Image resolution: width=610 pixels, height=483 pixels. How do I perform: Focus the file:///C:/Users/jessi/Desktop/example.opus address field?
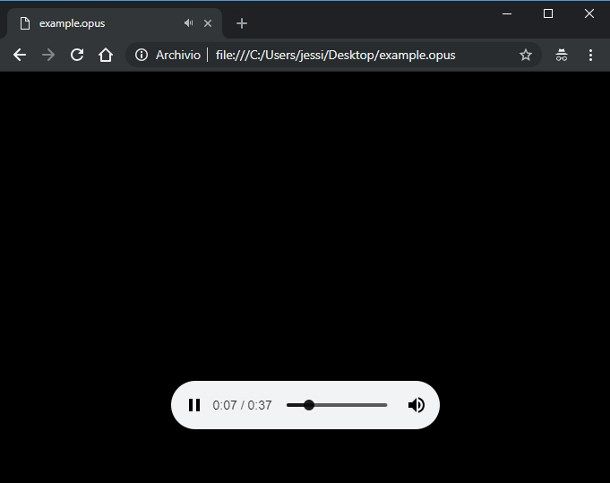pyautogui.click(x=335, y=55)
